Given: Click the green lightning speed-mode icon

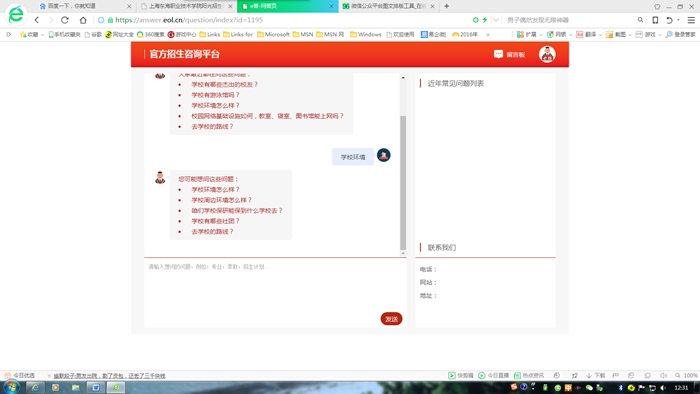Looking at the screenshot, I should pyautogui.click(x=484, y=20).
